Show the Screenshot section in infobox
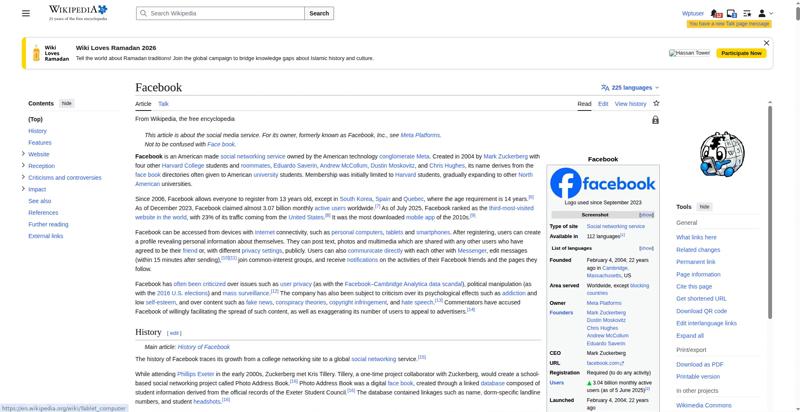The image size is (800, 412). (646, 215)
